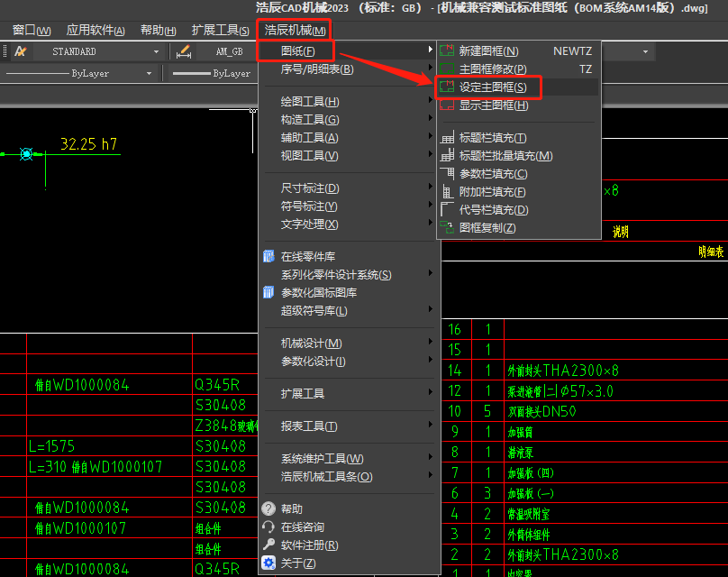The image size is (728, 577).
Task: Open 系统维护工具(W) submenu
Action: [x=347, y=459]
